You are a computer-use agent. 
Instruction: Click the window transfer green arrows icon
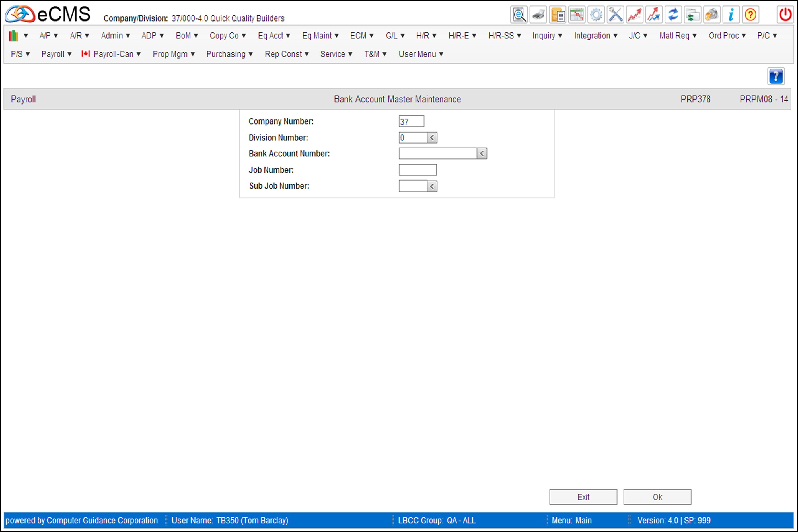[692, 15]
